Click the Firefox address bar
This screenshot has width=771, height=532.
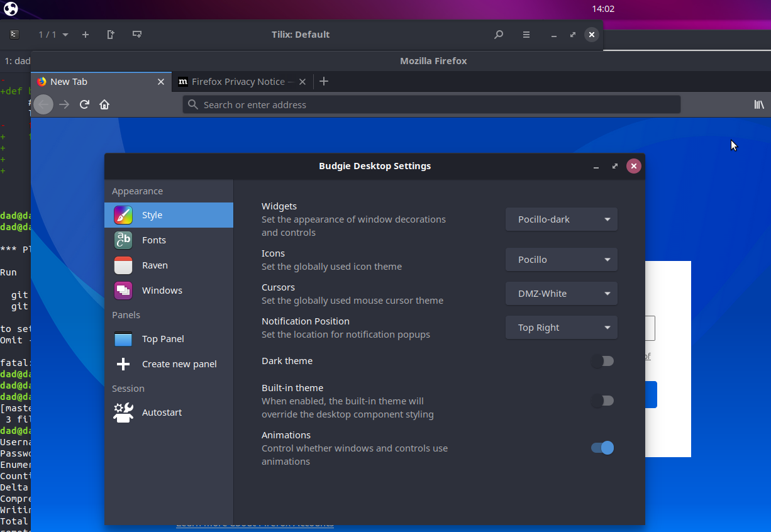(431, 104)
